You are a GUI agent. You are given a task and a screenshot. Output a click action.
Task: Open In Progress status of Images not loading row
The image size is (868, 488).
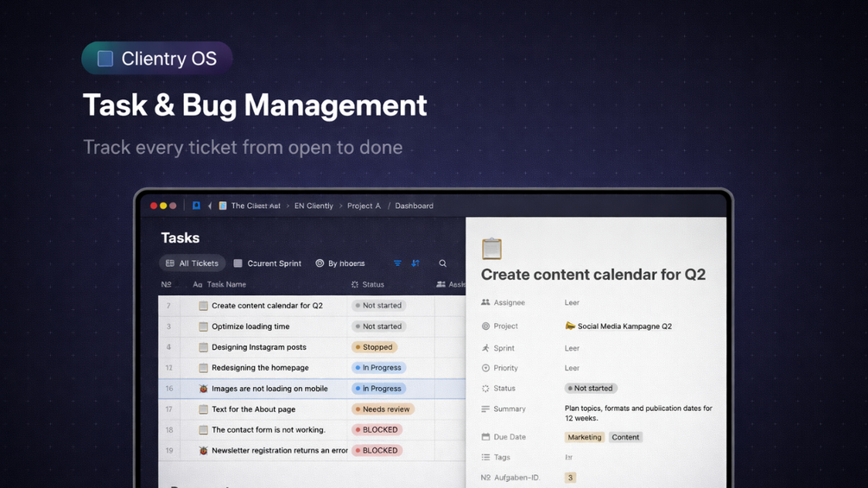pos(378,389)
